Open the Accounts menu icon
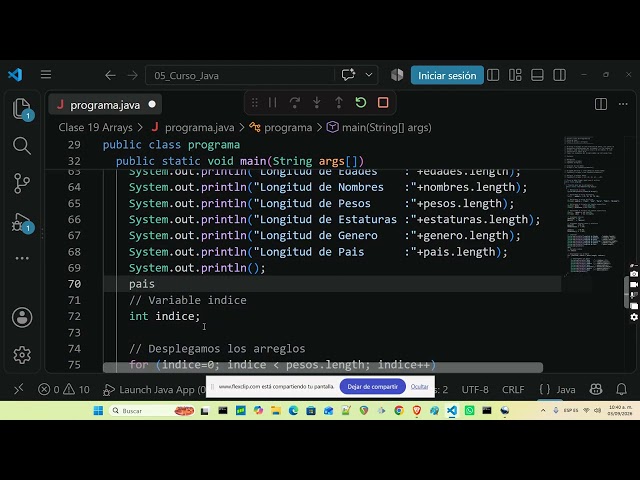 click(x=22, y=318)
